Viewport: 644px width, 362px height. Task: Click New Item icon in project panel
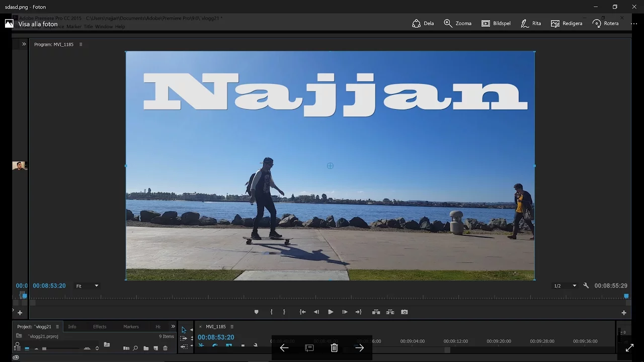[155, 348]
